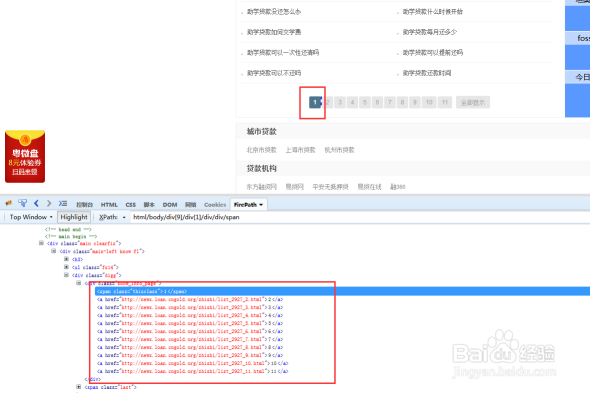Click current page 1 in pagination

click(x=315, y=102)
